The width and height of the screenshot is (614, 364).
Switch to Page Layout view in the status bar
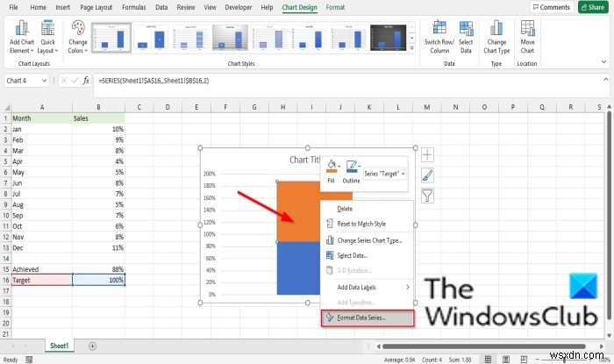[506, 360]
